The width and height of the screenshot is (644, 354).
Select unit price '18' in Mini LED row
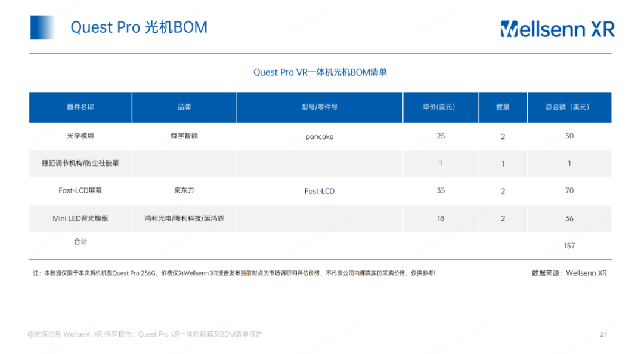tap(441, 218)
